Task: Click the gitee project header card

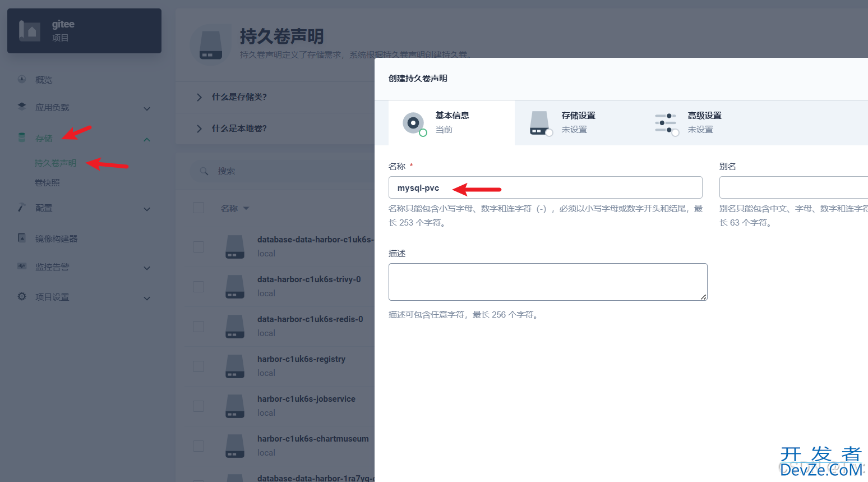Action: (x=84, y=31)
